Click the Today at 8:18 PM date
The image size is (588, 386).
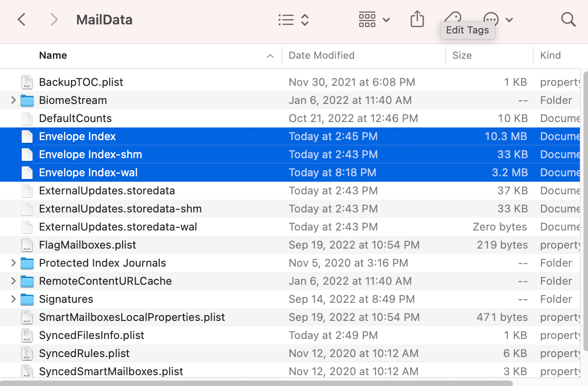click(x=333, y=173)
